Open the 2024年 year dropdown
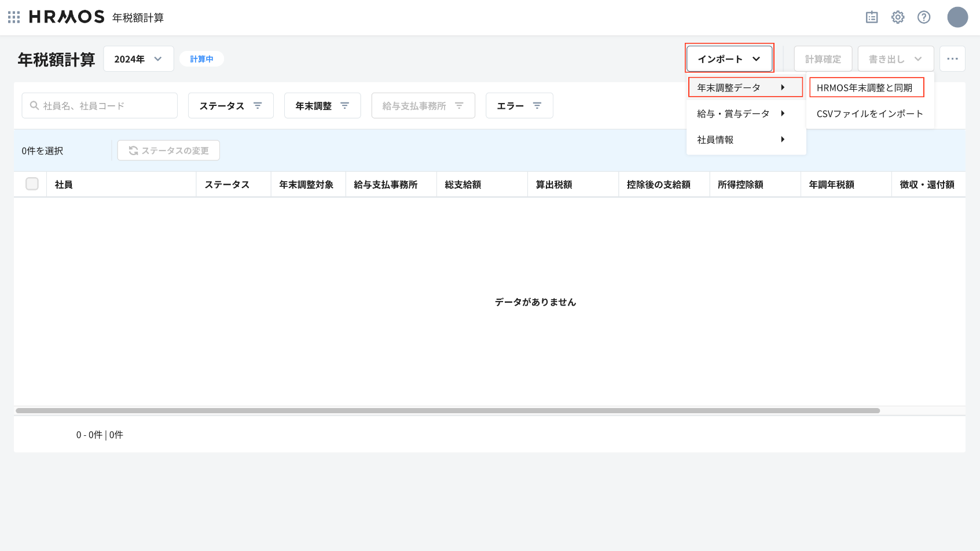 (x=138, y=59)
